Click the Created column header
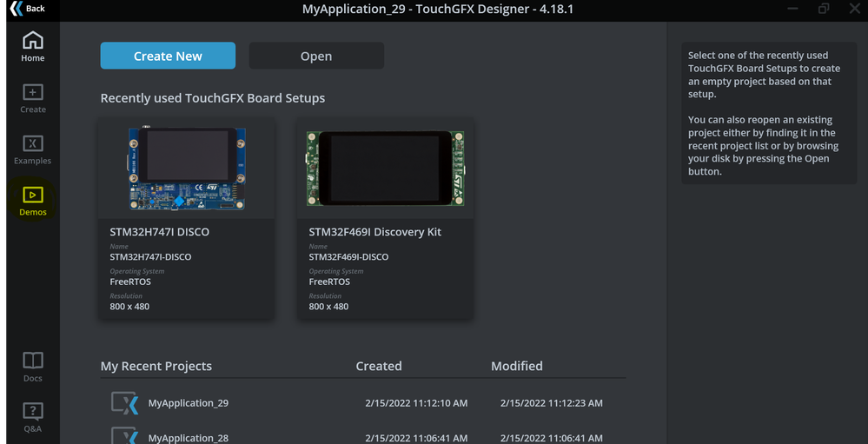Viewport: 868px width, 444px height. tap(379, 366)
